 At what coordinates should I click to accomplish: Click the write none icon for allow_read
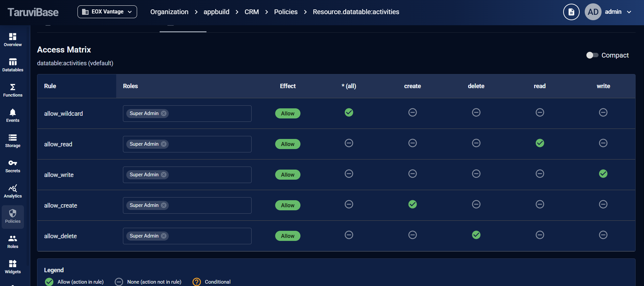coord(603,143)
